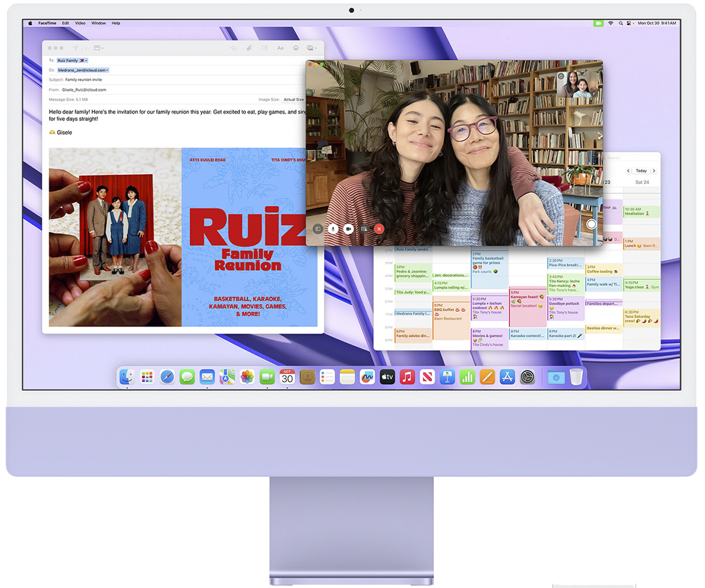Click Today button in Calendar
Image resolution: width=705 pixels, height=588 pixels.
(x=641, y=171)
